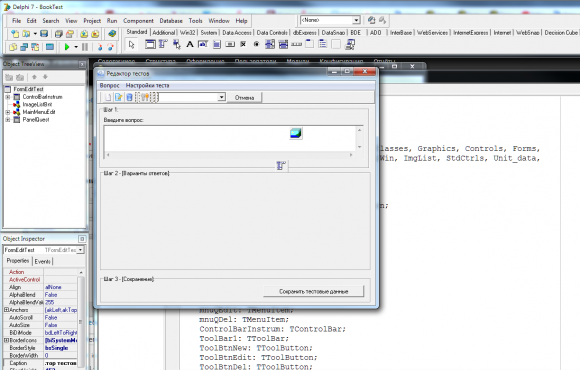Choose the Button component icon
Viewport: 580px width, 370px height.
tap(230, 44)
